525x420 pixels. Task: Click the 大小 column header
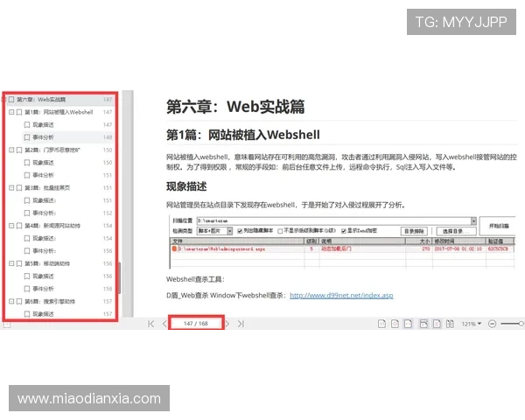click(x=419, y=241)
